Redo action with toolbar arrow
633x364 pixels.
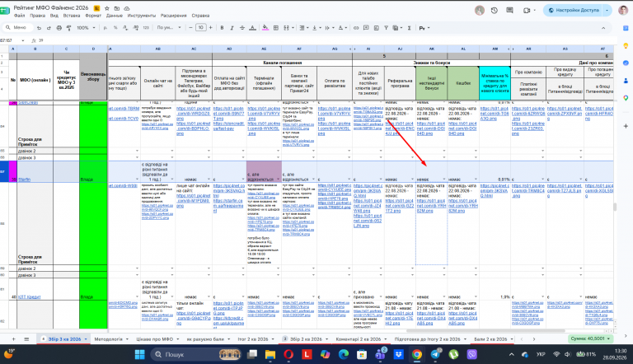[49, 28]
